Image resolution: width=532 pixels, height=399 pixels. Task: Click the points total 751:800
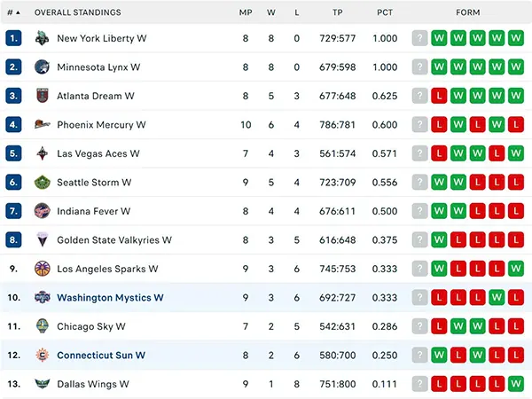pos(338,385)
